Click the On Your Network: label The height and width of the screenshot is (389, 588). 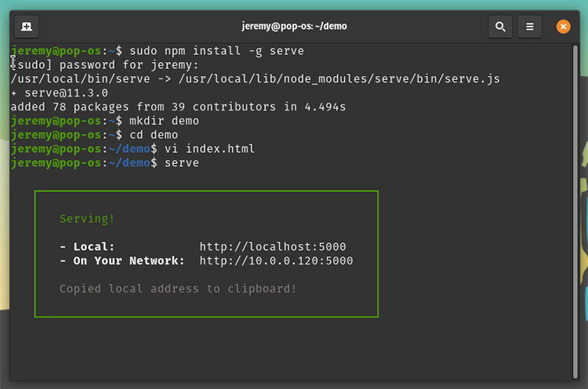pos(129,260)
